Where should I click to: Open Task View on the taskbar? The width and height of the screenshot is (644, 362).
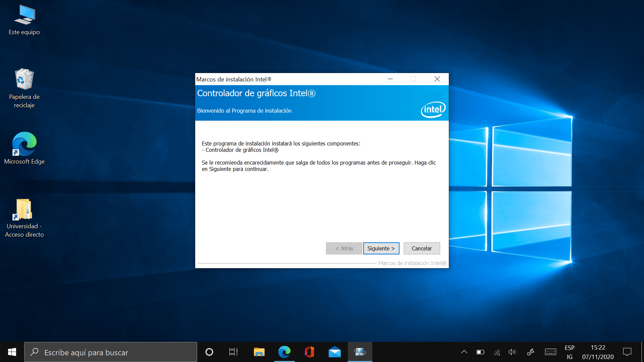pyautogui.click(x=233, y=352)
